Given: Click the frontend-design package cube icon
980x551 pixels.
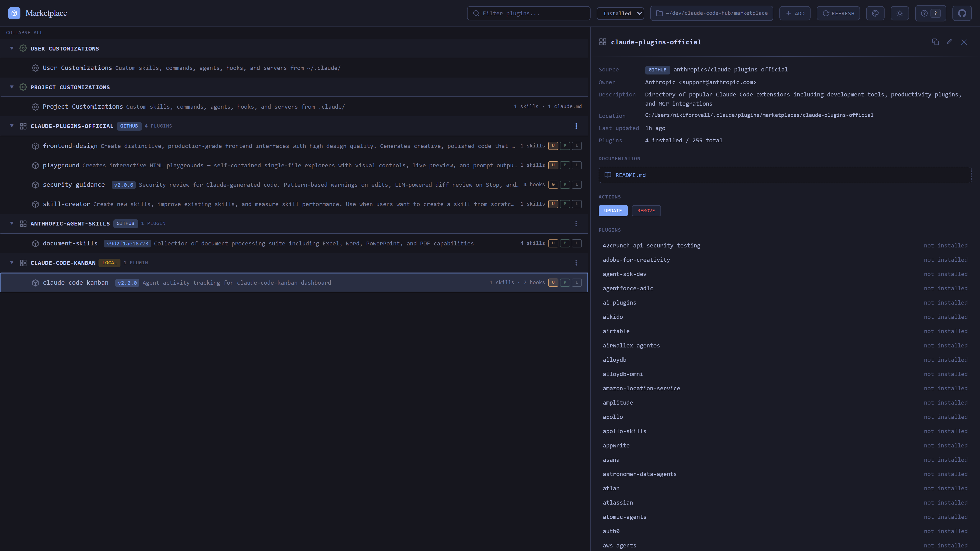Looking at the screenshot, I should pos(35,146).
